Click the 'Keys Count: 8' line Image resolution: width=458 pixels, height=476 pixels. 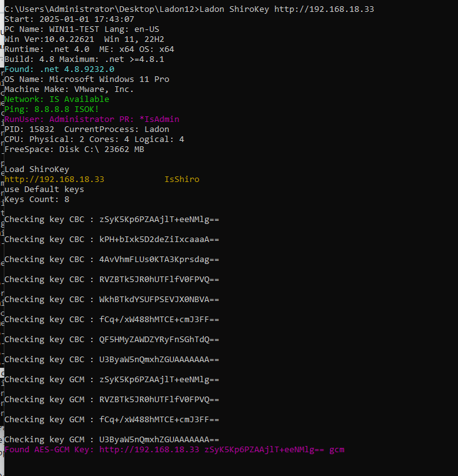(37, 200)
